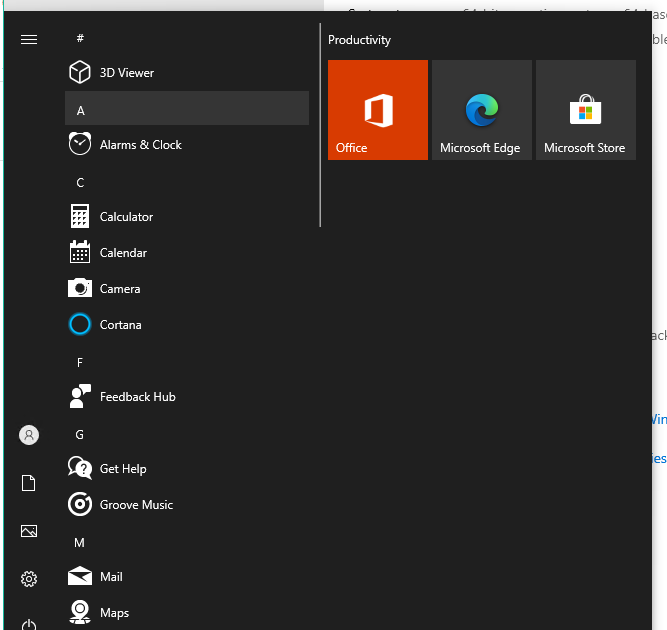The width and height of the screenshot is (667, 630).
Task: Open the Get Help icon
Action: tap(80, 468)
